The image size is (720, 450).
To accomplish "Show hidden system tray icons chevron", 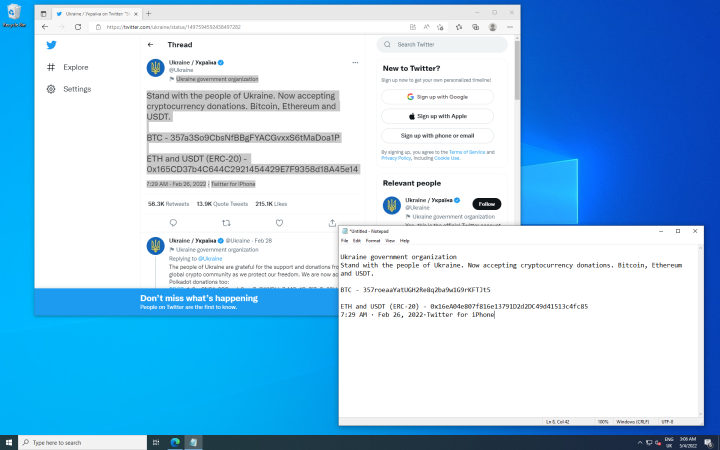I will [x=640, y=443].
